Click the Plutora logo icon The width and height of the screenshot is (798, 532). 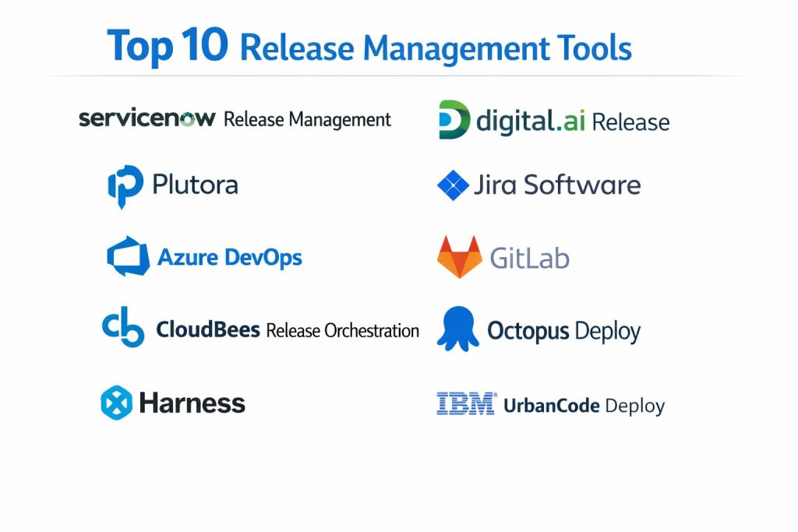pos(125,186)
